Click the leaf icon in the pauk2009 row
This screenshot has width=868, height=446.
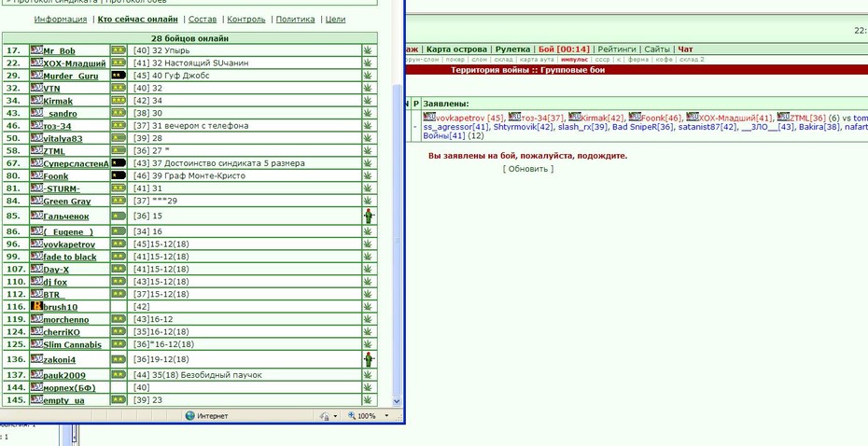point(368,374)
